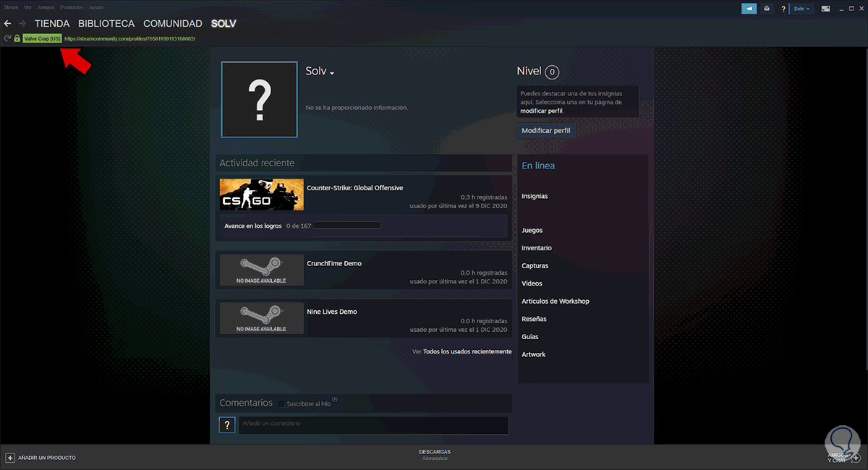The width and height of the screenshot is (868, 470).
Task: Click the green padlock security icon
Action: 17,38
